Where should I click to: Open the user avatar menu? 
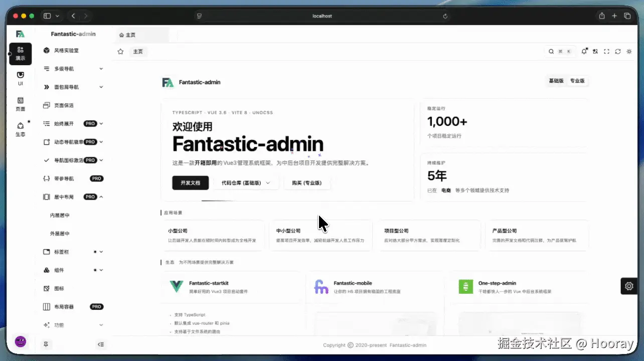[21, 341]
